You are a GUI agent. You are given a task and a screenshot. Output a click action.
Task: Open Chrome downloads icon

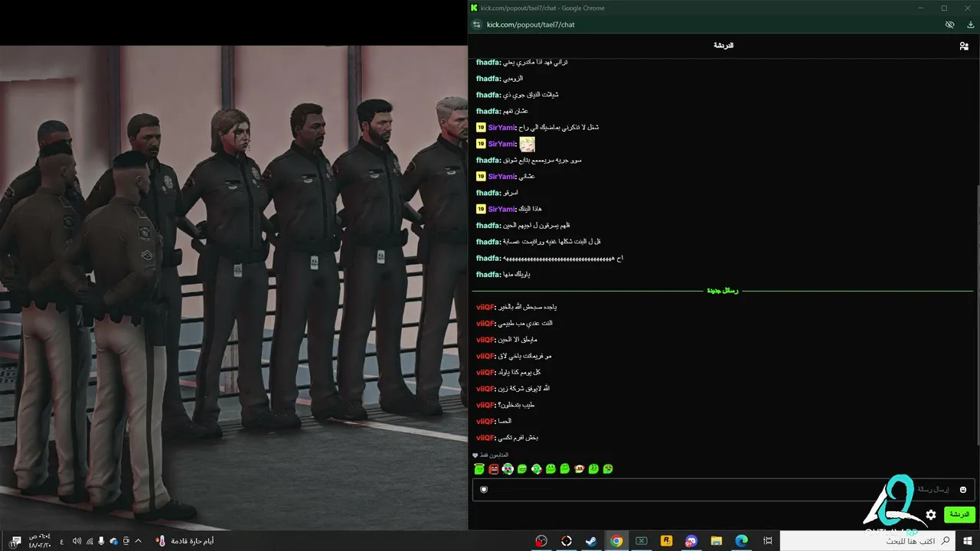coord(971,24)
